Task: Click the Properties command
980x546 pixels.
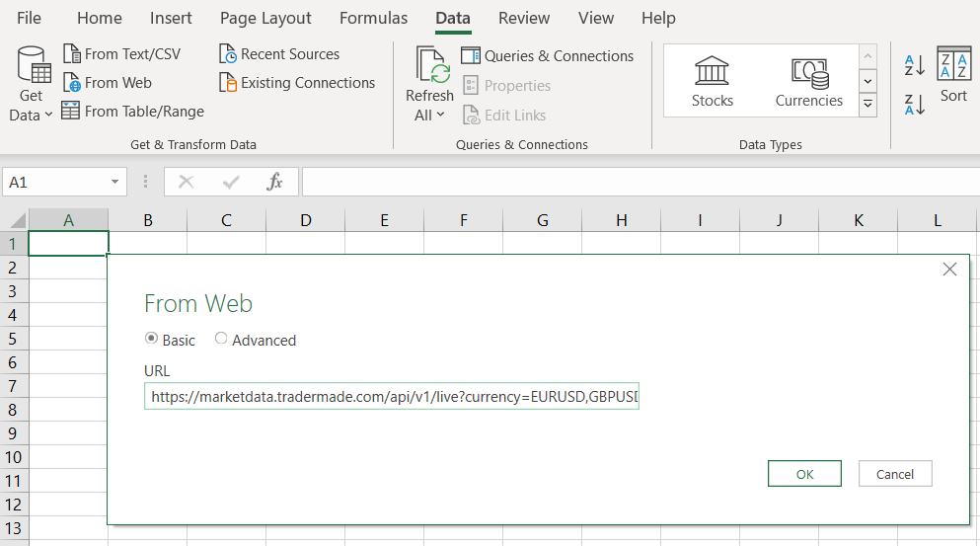Action: 507,85
